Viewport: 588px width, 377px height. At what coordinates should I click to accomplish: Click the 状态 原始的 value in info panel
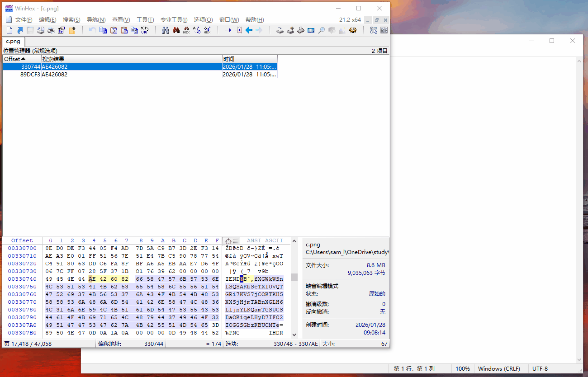point(377,294)
